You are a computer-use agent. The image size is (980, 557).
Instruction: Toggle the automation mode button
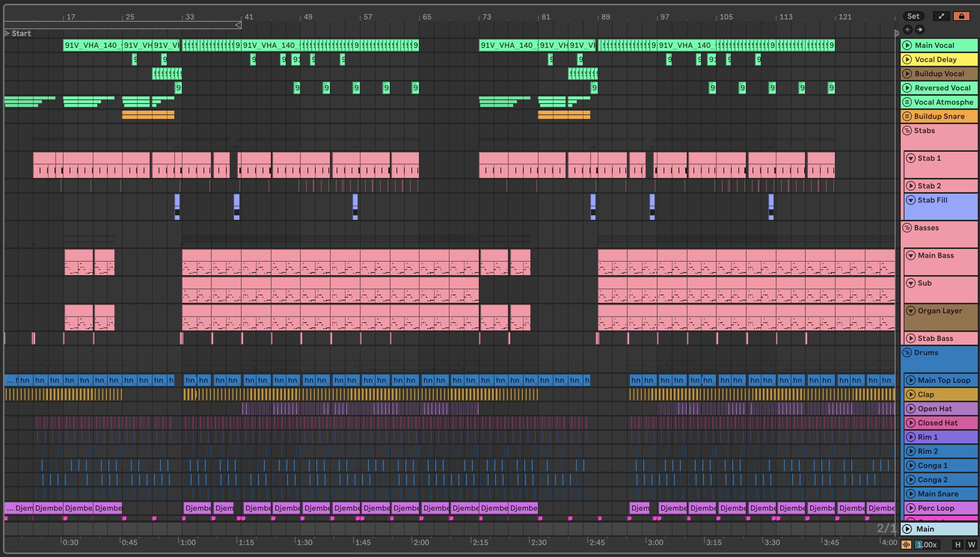tap(941, 16)
